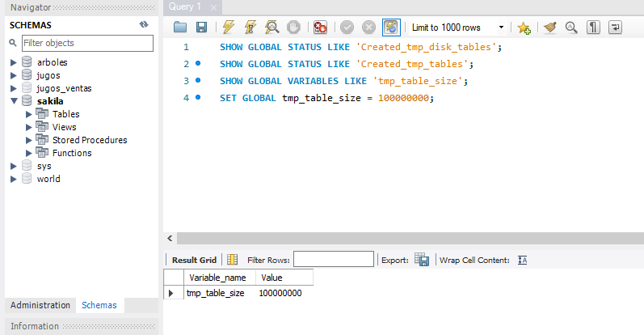Commit the transaction (check mark icon)
The width and height of the screenshot is (644, 335).
coord(347,28)
